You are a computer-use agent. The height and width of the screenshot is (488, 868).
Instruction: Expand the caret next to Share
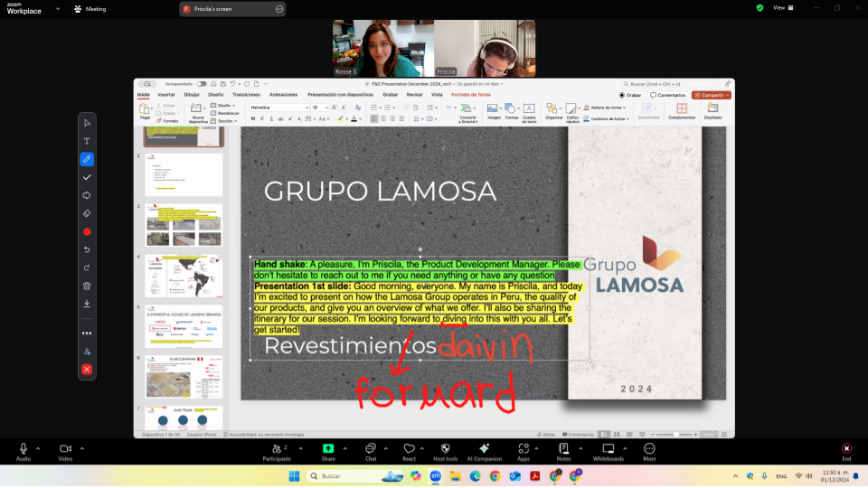pos(344,449)
